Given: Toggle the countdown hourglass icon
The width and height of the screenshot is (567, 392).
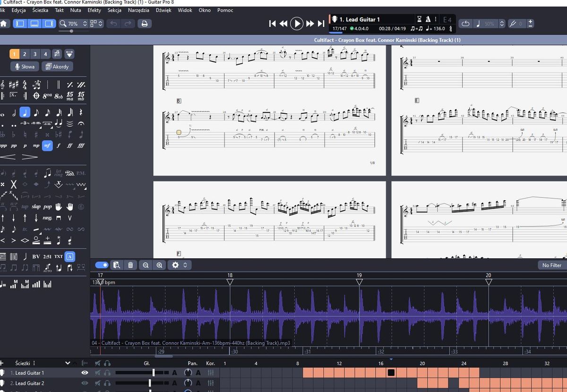Looking at the screenshot, I should tap(420, 19).
